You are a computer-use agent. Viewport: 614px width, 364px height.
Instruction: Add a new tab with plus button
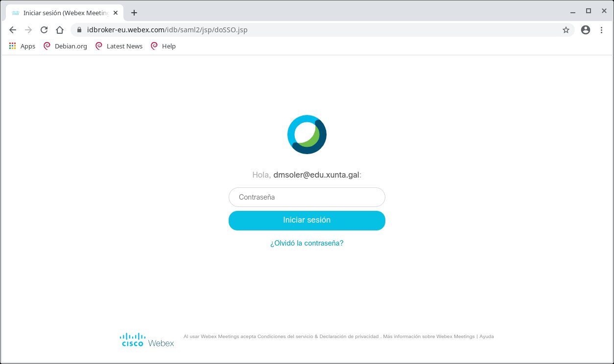[134, 13]
